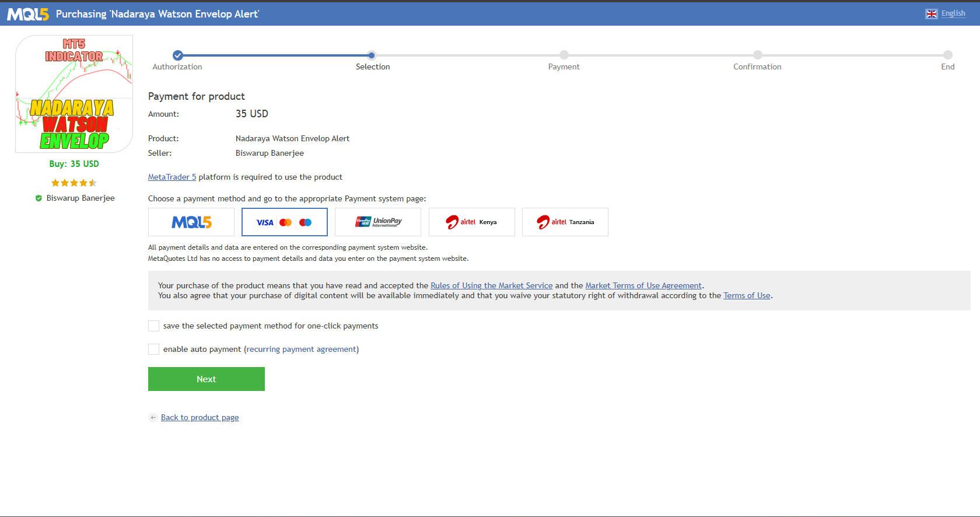The image size is (980, 517).
Task: Click the green verified shield icon beside seller
Action: [x=38, y=198]
